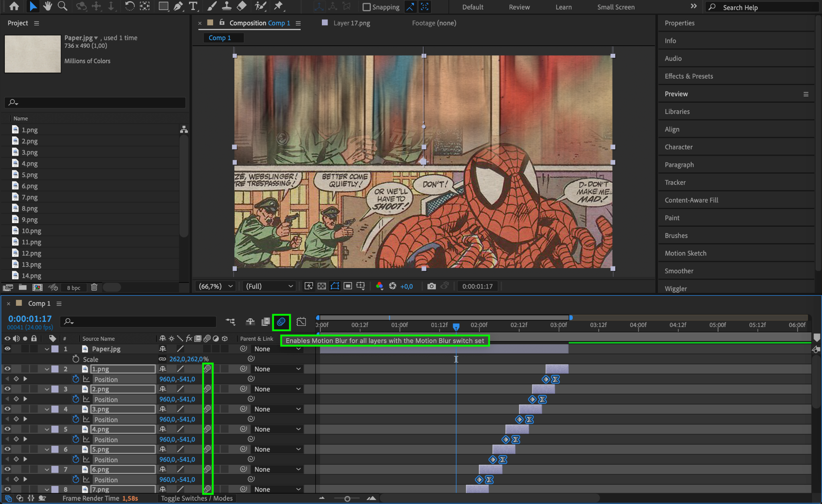Select the Zoom tool in toolbar
The image size is (822, 504).
62,6
